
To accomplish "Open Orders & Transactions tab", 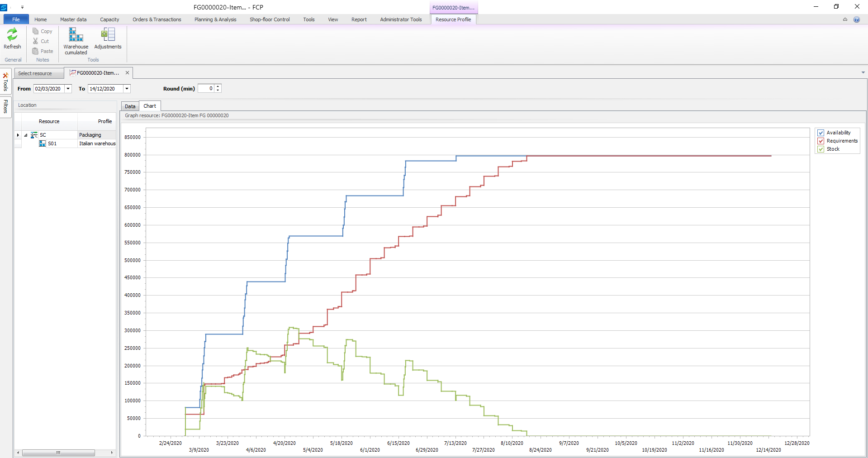I will coord(157,19).
